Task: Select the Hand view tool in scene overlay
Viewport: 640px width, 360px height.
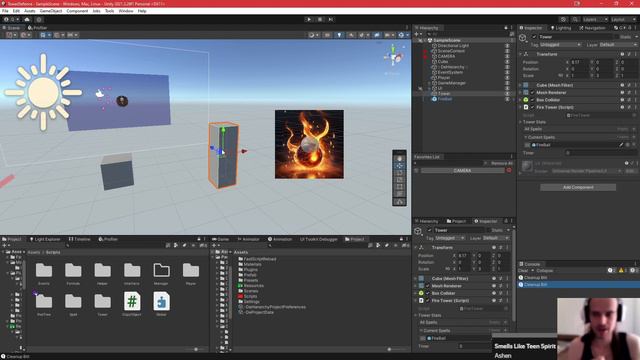Action: [399, 158]
